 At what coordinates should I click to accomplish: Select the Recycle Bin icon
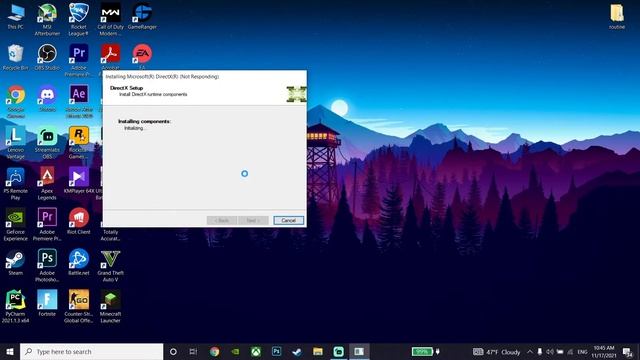click(16, 58)
